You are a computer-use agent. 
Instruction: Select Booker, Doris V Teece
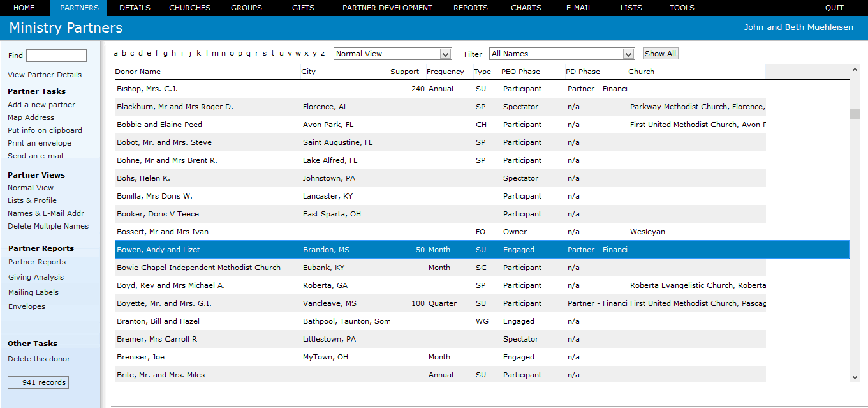(440, 214)
